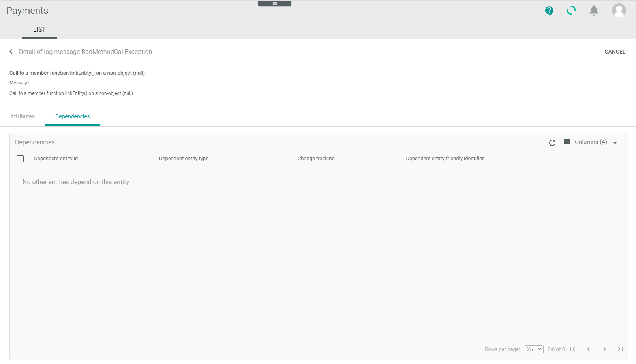Viewport: 636px width, 364px height.
Task: Click the CANCEL button
Action: click(x=615, y=52)
